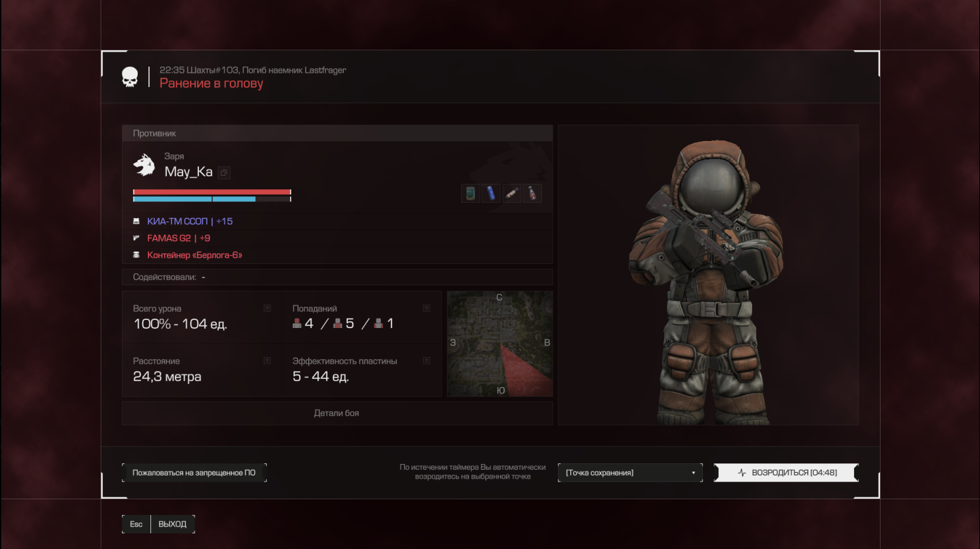Click the gun icon beside FAMAS G2
980x549 pixels.
137,238
